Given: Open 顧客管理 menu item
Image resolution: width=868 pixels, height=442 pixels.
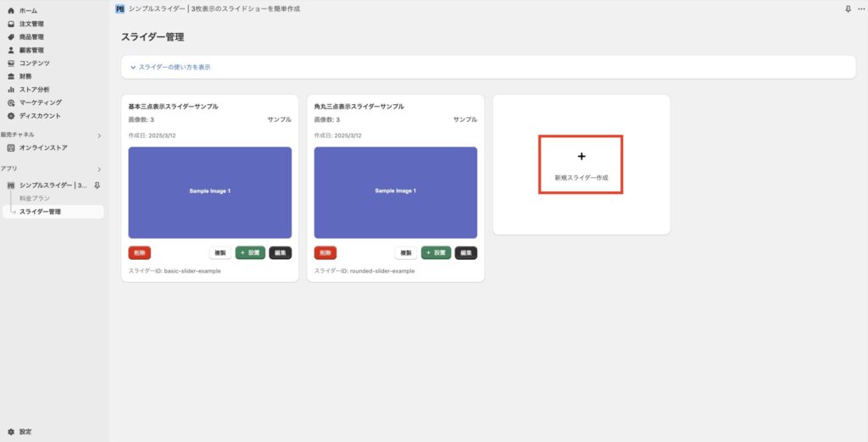Looking at the screenshot, I should pos(31,50).
